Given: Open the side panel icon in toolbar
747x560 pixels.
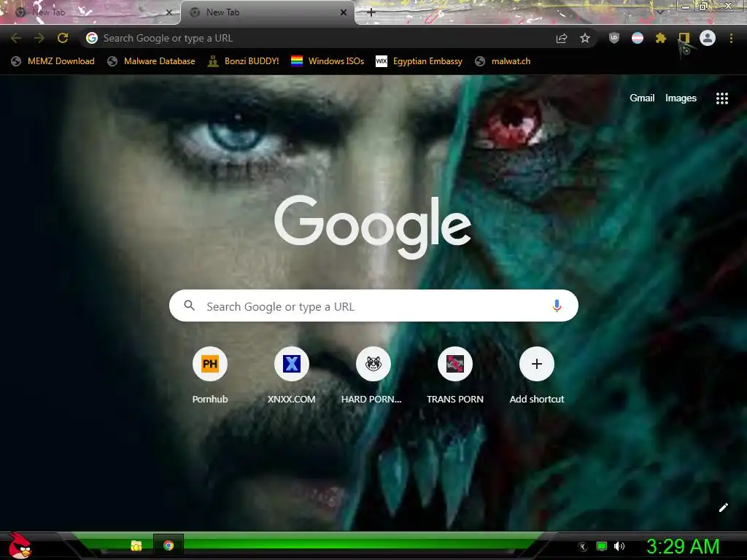Looking at the screenshot, I should 684,38.
